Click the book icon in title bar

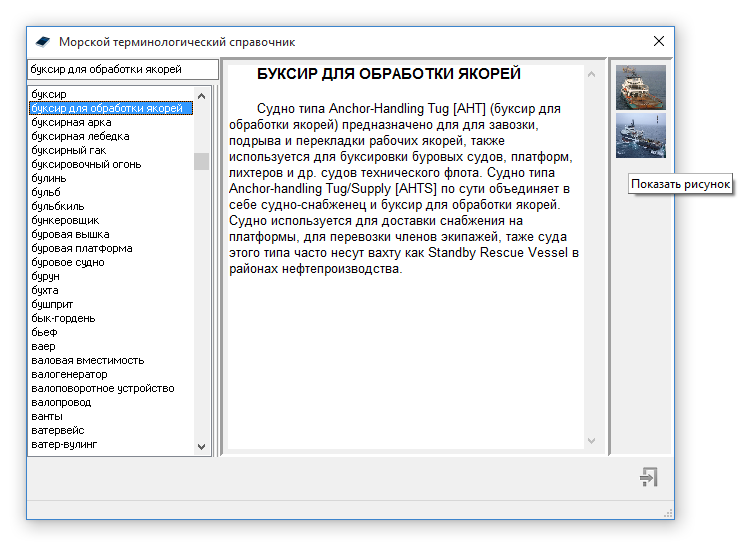(x=42, y=42)
